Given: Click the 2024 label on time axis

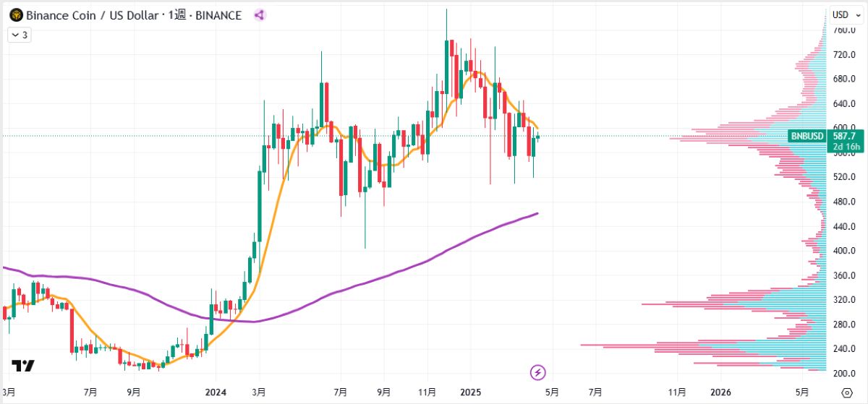Looking at the screenshot, I should pyautogui.click(x=216, y=392).
